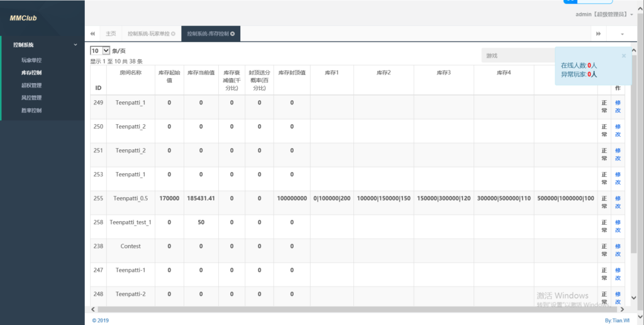Viewport: 644px width, 325px height.
Task: Click the MMClub logo
Action: [x=23, y=18]
